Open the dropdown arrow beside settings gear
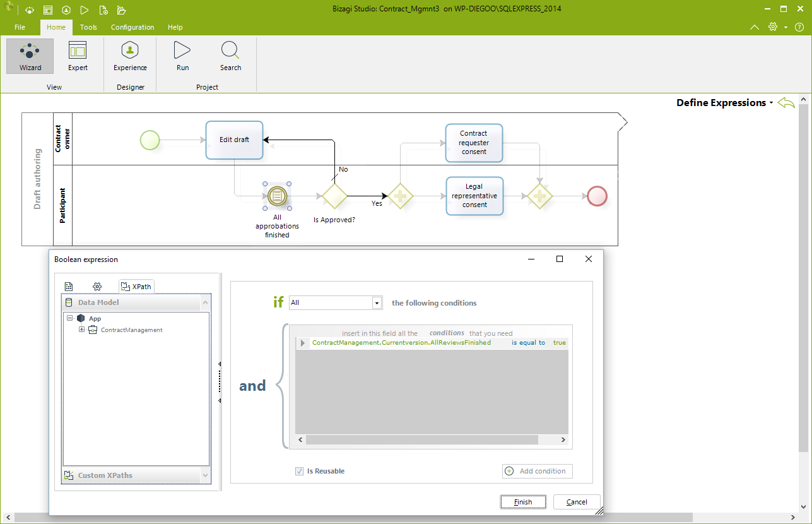The image size is (812, 524). tap(786, 27)
